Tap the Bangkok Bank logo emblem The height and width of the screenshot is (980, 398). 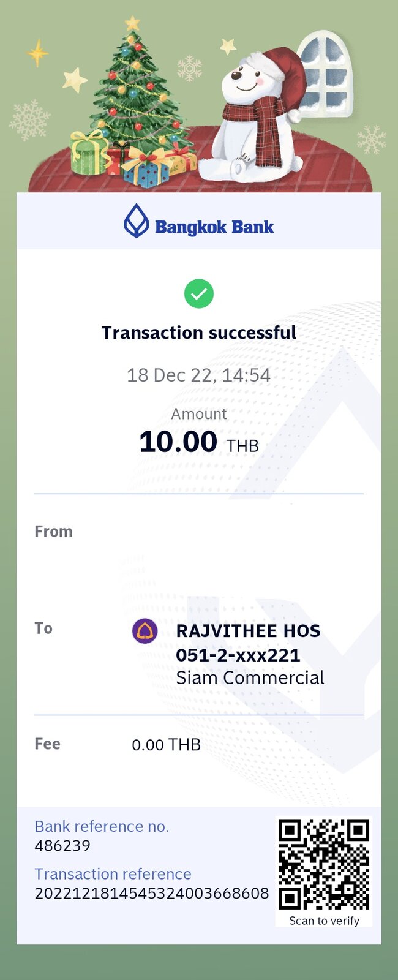point(136,221)
